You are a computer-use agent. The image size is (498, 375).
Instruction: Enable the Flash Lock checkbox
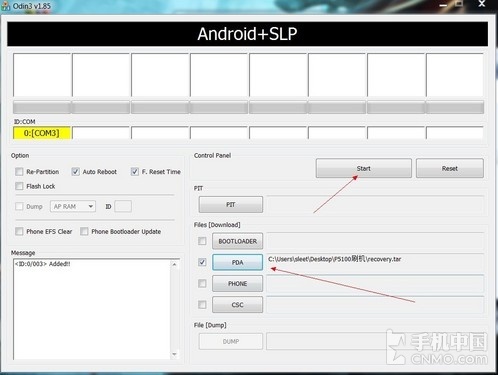click(19, 186)
